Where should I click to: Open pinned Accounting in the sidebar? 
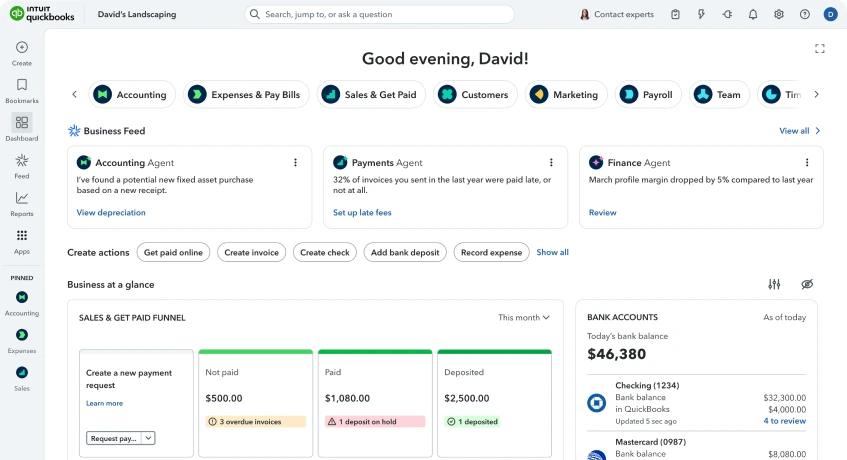tap(22, 303)
